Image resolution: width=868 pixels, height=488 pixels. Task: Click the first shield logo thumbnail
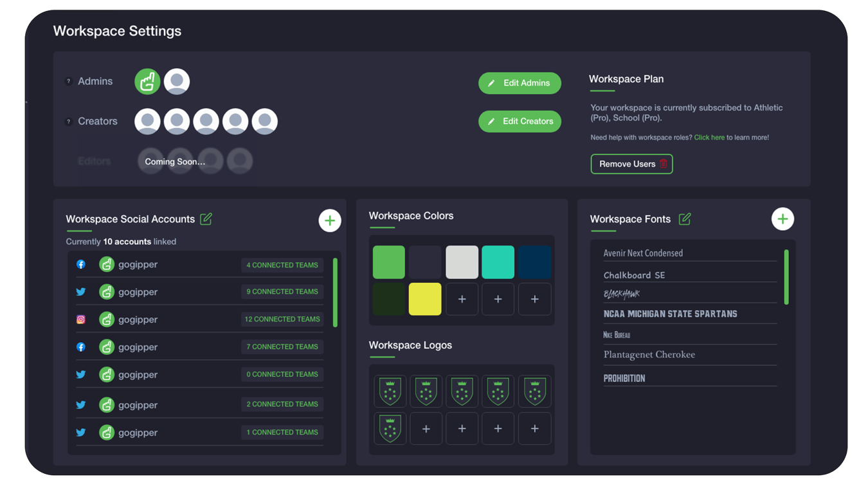tap(390, 390)
